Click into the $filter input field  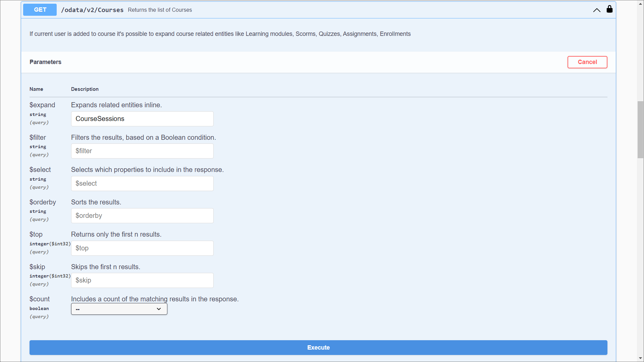pyautogui.click(x=142, y=151)
